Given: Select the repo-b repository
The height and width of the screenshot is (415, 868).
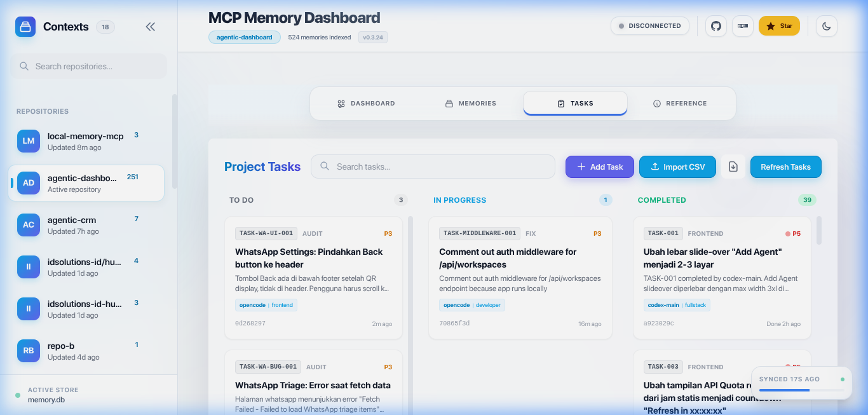Looking at the screenshot, I should (x=87, y=351).
